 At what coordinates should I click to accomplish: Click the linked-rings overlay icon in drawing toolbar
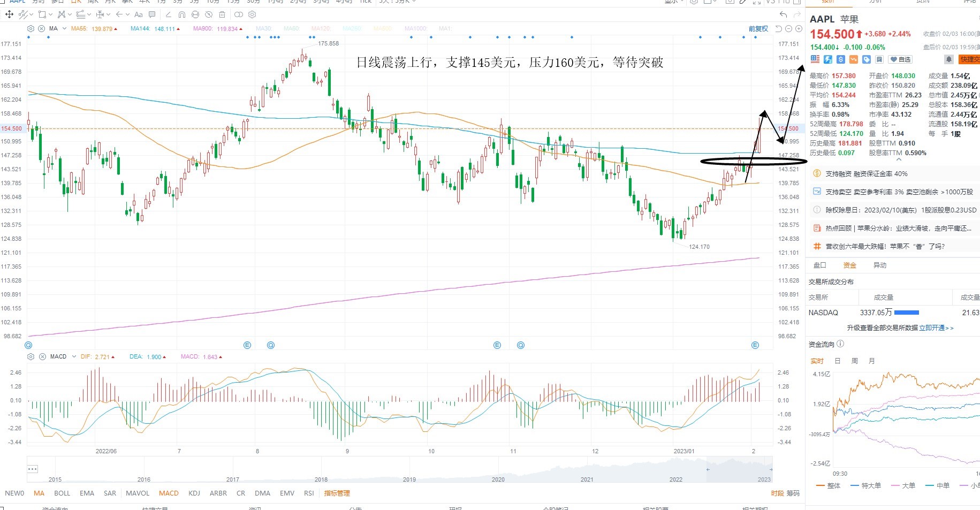[x=239, y=14]
